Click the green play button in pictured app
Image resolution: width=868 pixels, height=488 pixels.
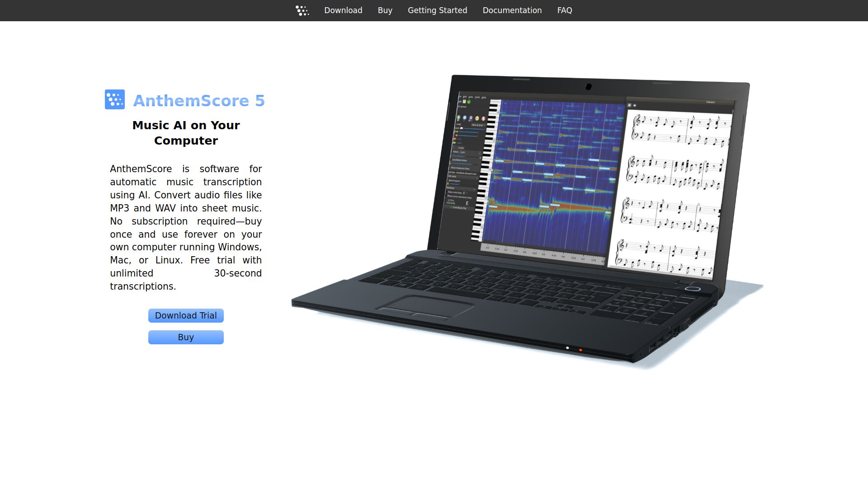pos(458,117)
